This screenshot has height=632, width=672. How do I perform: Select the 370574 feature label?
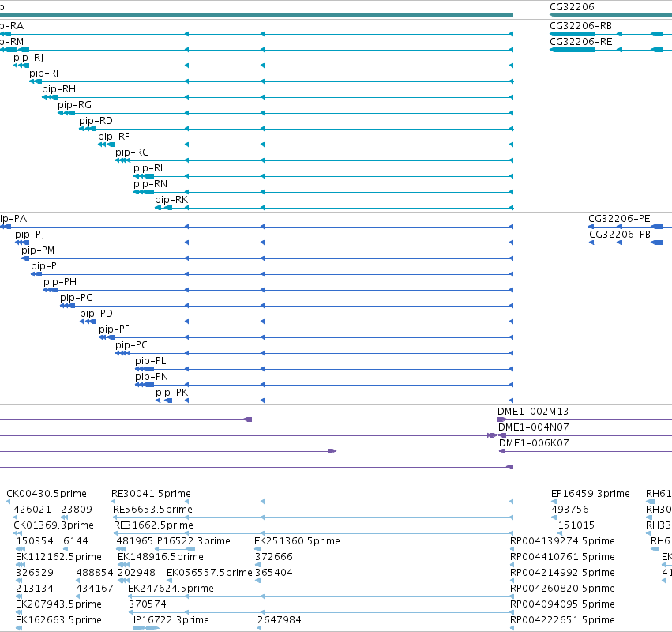pyautogui.click(x=148, y=604)
